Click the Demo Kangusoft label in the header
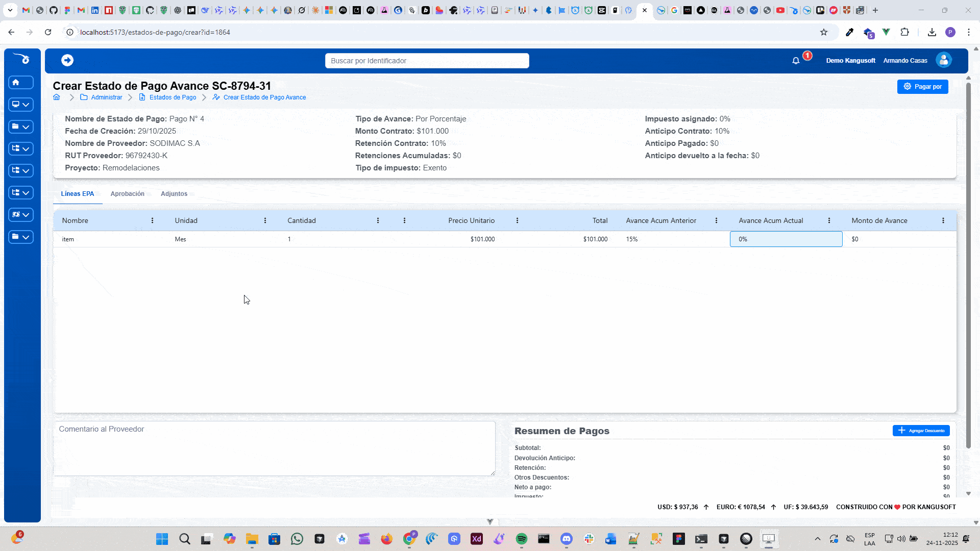The width and height of the screenshot is (980, 551). click(x=851, y=61)
